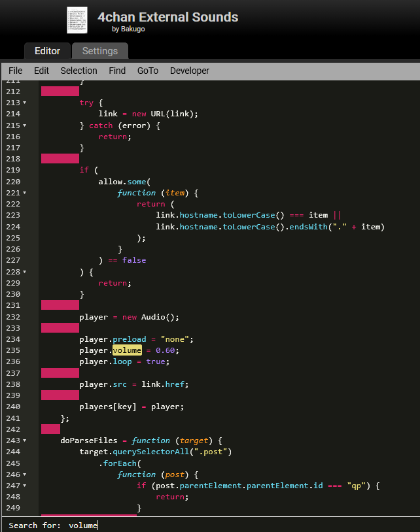Click '.forEach(' on line 245
420x532 pixels.
click(x=120, y=463)
